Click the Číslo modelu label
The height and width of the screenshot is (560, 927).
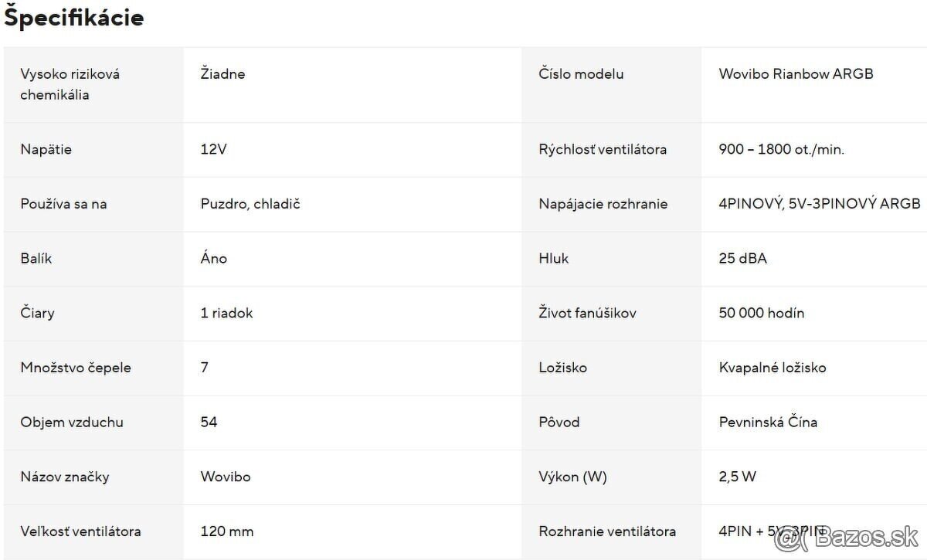[x=581, y=74]
